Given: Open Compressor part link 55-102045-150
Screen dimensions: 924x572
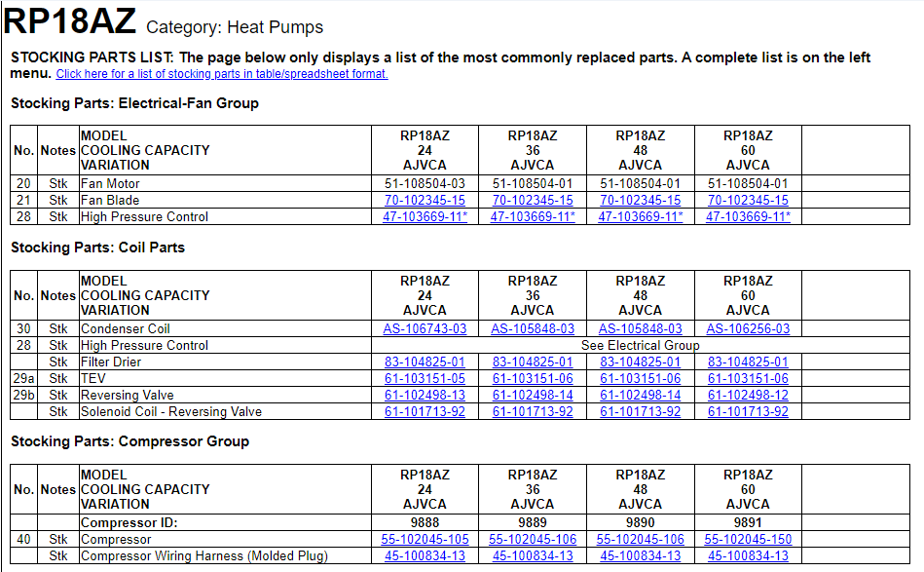Looking at the screenshot, I should [x=748, y=539].
